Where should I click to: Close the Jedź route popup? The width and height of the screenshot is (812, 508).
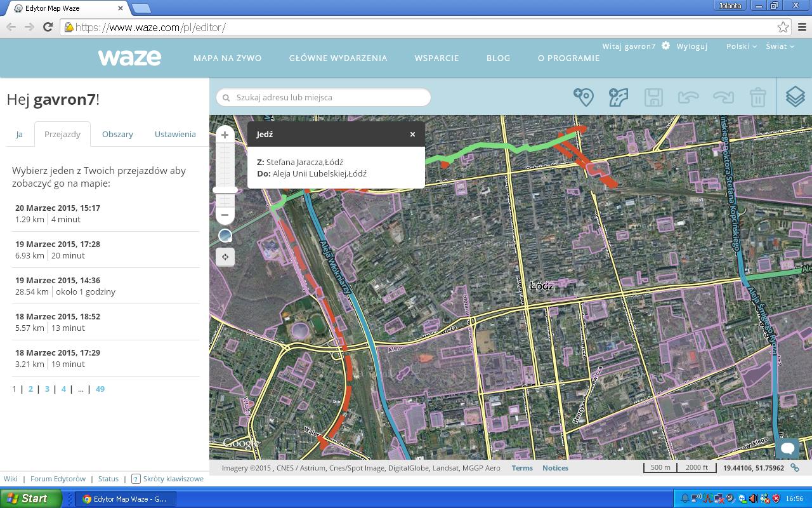coord(412,134)
